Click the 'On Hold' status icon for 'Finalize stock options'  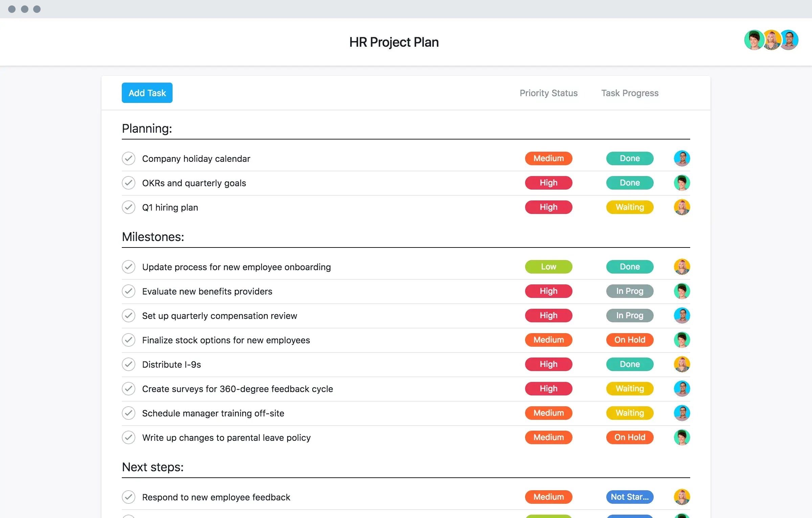[x=630, y=339]
